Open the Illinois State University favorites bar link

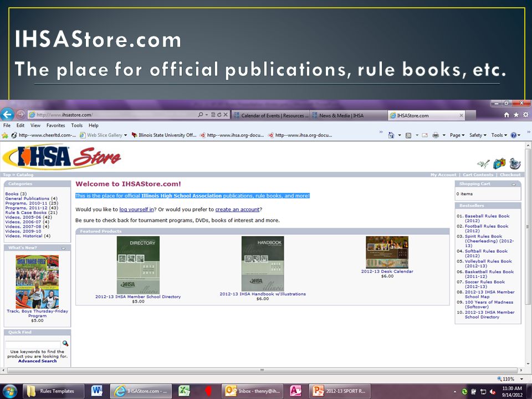pyautogui.click(x=164, y=135)
